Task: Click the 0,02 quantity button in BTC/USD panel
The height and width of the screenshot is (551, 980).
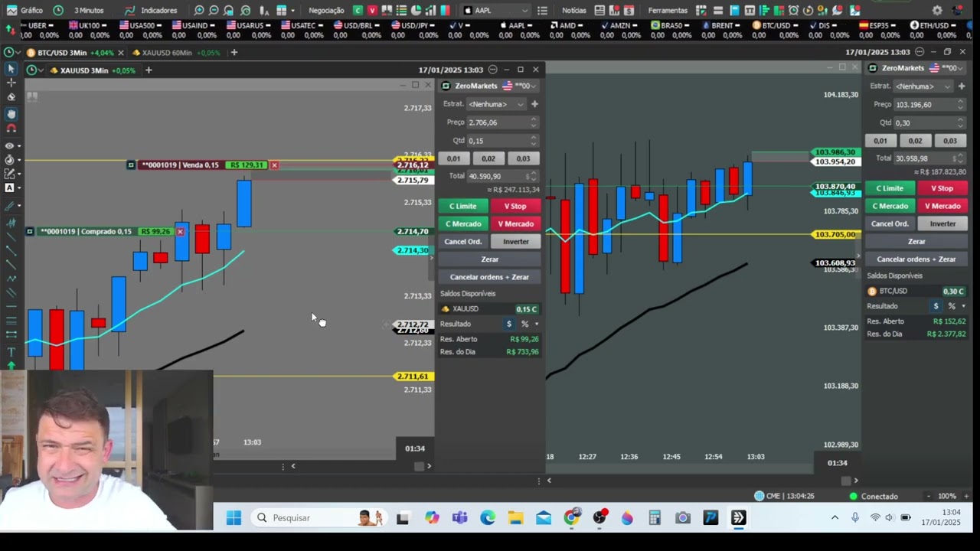Action: tap(916, 141)
